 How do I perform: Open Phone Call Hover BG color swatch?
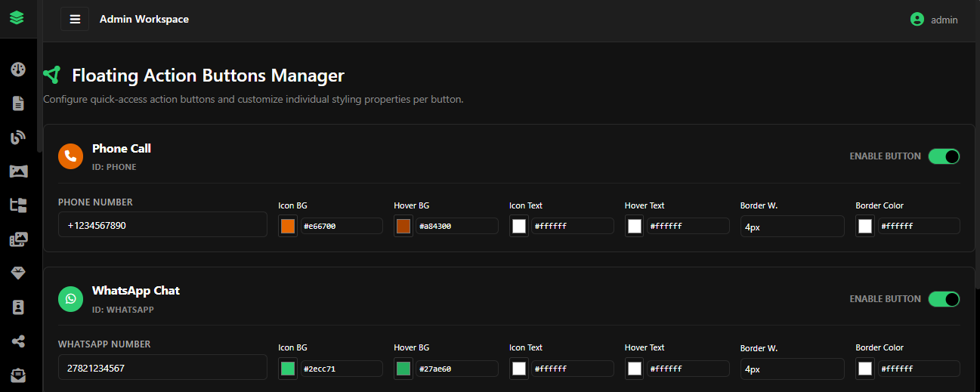[403, 226]
